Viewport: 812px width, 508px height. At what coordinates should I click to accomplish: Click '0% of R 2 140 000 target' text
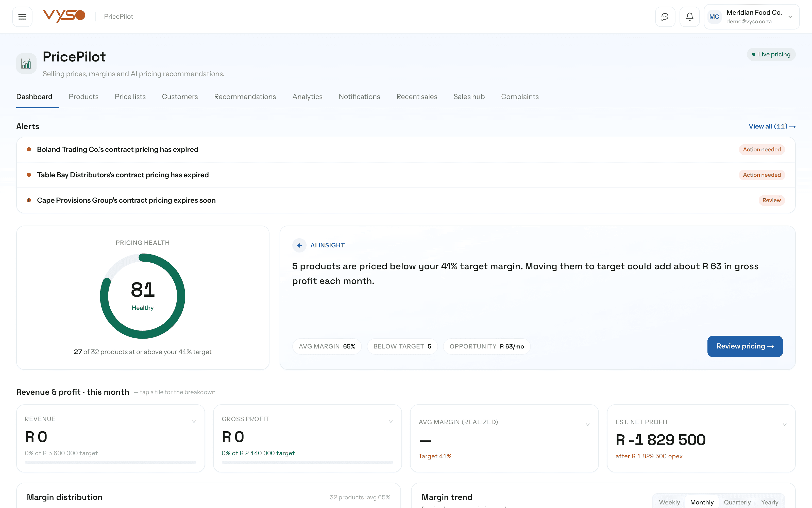258,453
